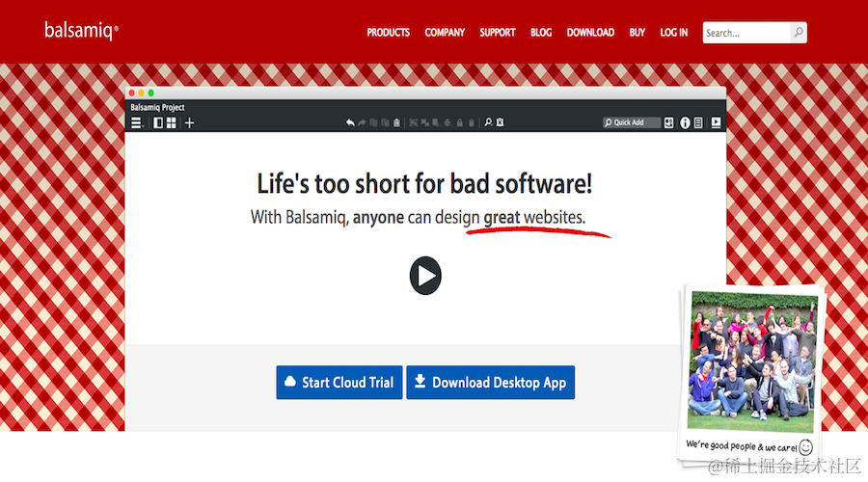Open the COMPANY menu

click(445, 33)
